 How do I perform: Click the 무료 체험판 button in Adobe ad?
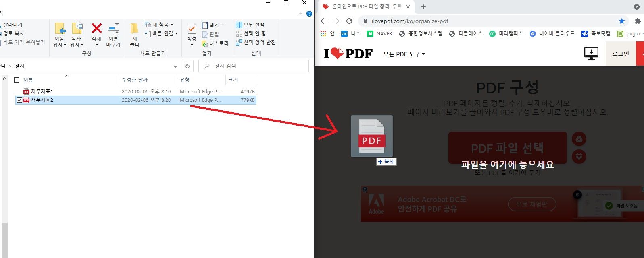(x=532, y=204)
